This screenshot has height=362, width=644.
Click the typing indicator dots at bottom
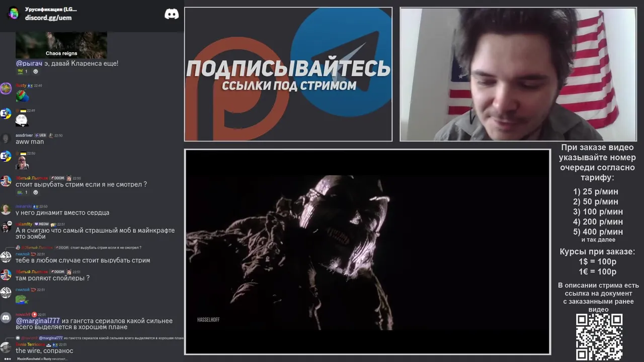pos(8,359)
